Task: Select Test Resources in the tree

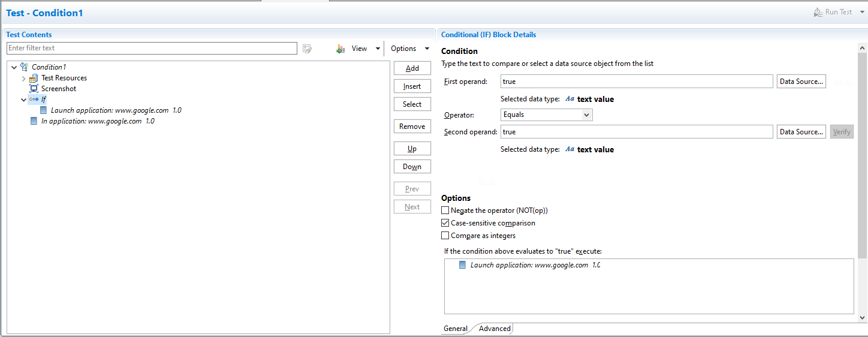Action: tap(64, 78)
